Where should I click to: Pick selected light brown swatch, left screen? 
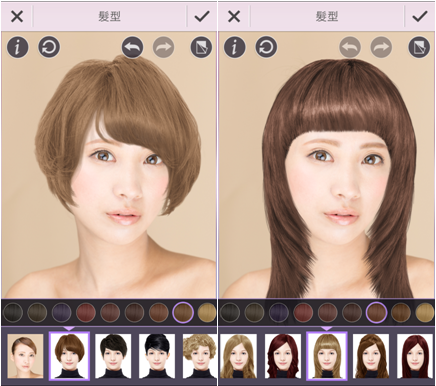[183, 312]
